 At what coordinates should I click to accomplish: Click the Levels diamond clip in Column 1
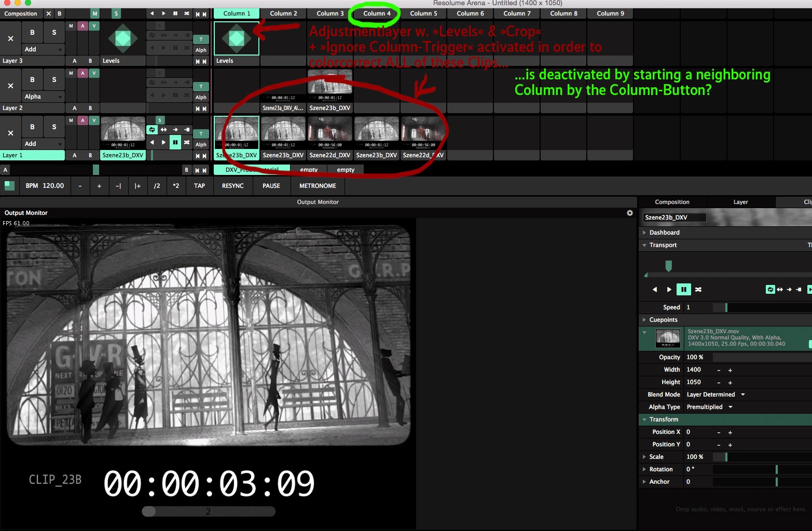click(x=236, y=38)
